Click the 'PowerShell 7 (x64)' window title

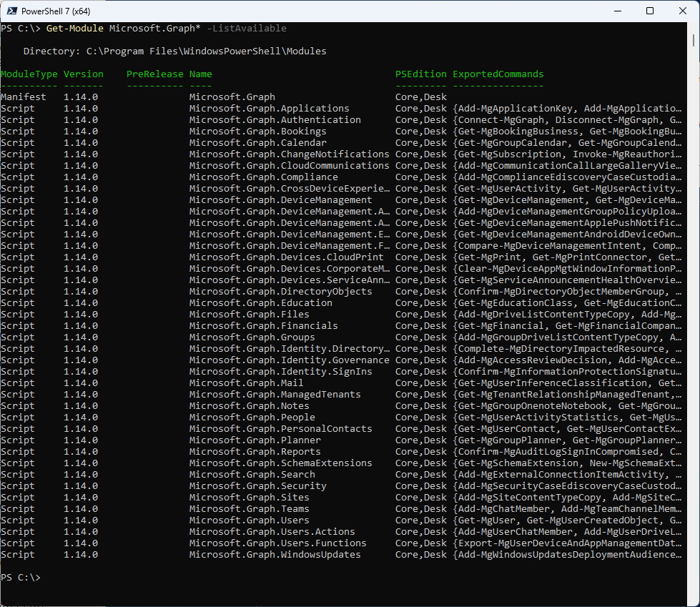[56, 11]
